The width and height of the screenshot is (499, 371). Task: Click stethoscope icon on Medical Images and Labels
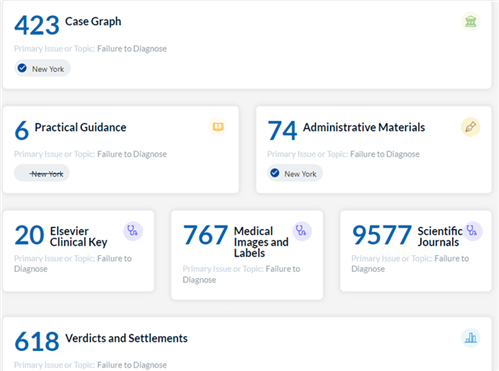[x=302, y=231]
